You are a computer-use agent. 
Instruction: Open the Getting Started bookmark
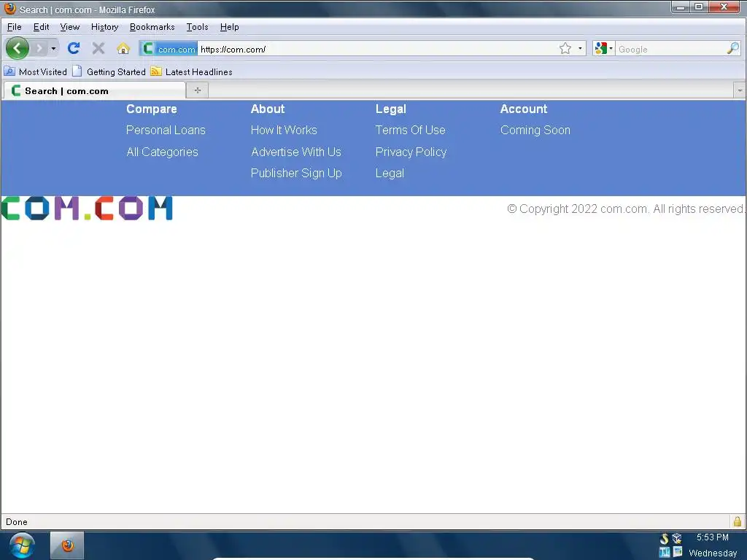[109, 71]
